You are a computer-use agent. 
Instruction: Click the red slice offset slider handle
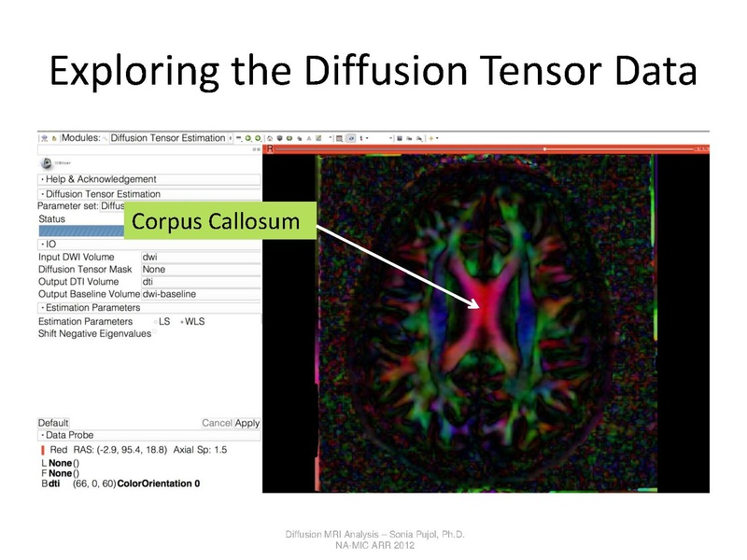pos(544,149)
